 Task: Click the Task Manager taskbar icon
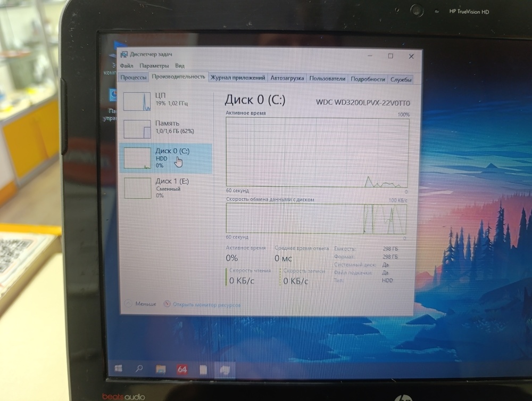[225, 370]
